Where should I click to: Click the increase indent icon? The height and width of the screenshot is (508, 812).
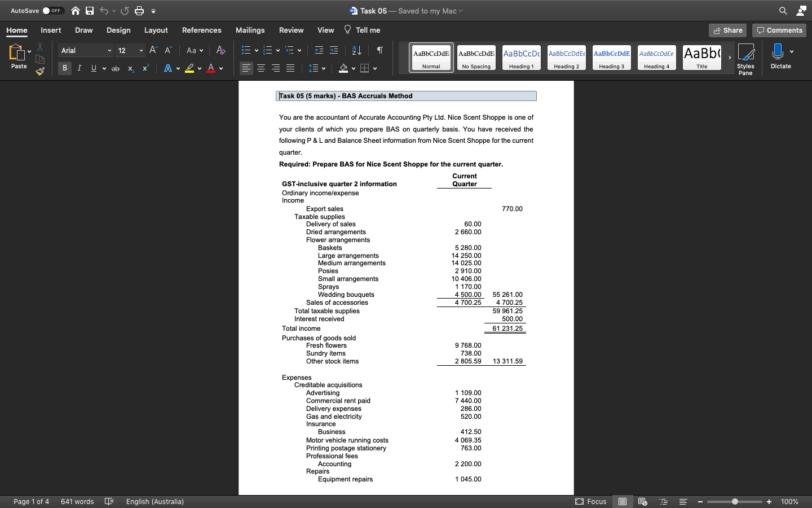(x=333, y=50)
